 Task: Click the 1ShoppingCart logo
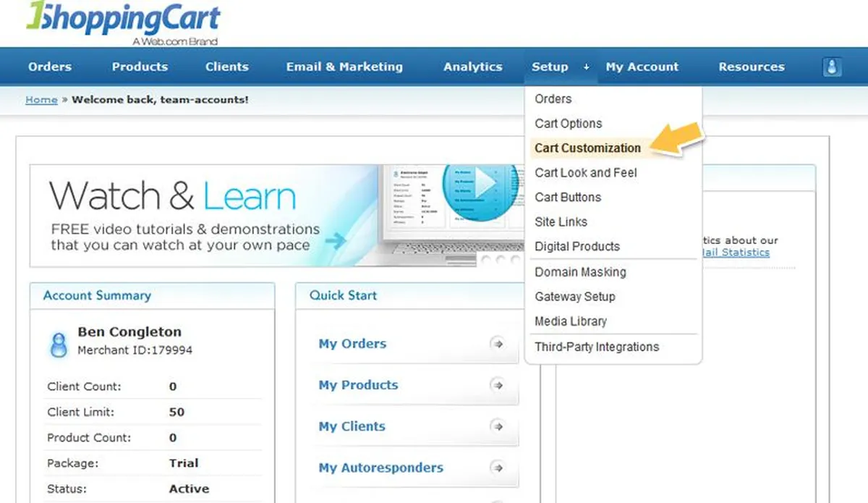pyautogui.click(x=123, y=23)
